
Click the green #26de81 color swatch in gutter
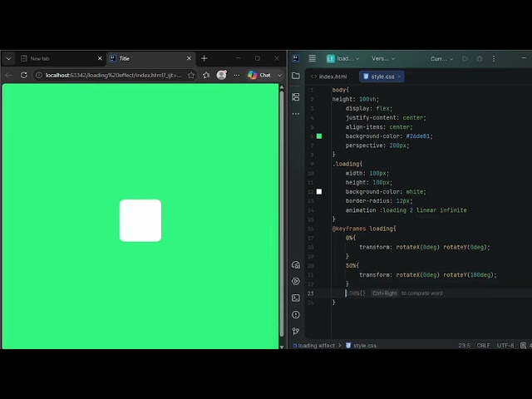[319, 136]
